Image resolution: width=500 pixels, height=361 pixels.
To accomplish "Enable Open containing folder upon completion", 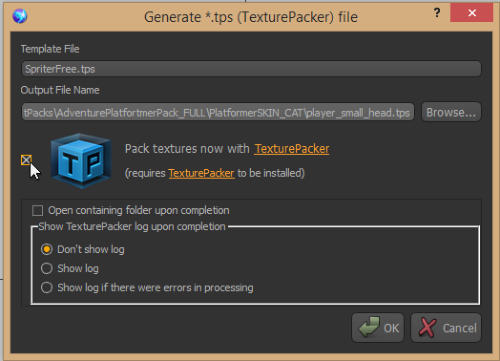I will pyautogui.click(x=37, y=211).
